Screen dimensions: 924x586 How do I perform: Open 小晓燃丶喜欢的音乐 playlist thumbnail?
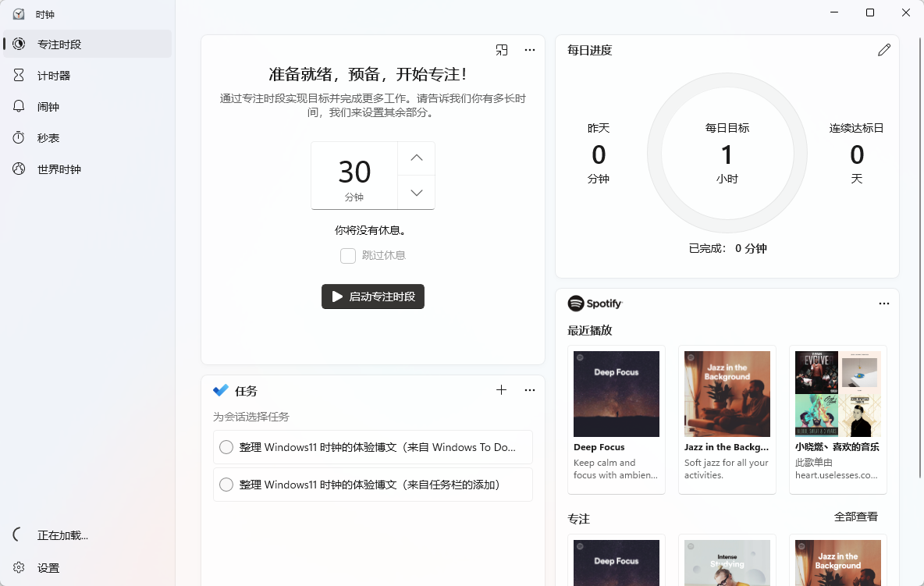click(x=838, y=394)
